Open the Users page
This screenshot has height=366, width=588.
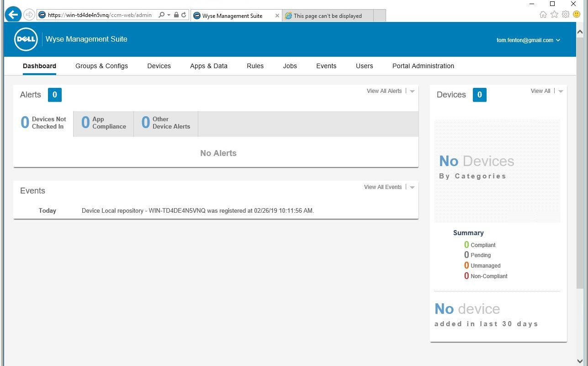[x=365, y=66]
